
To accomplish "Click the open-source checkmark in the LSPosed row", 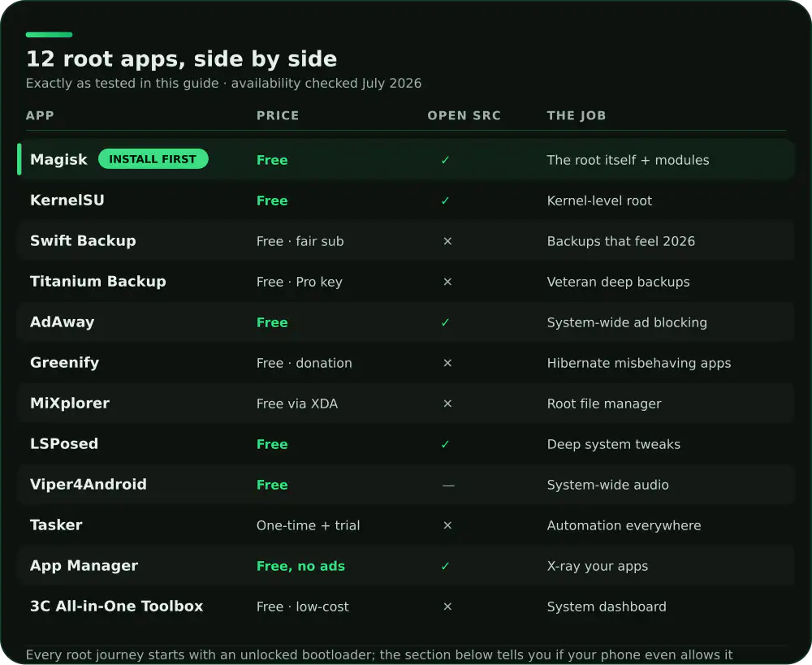I will 445,444.
